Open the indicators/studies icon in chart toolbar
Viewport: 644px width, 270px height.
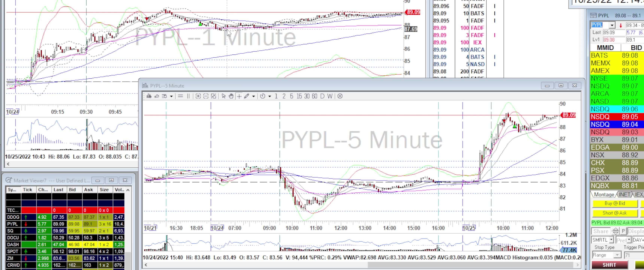[x=157, y=96]
